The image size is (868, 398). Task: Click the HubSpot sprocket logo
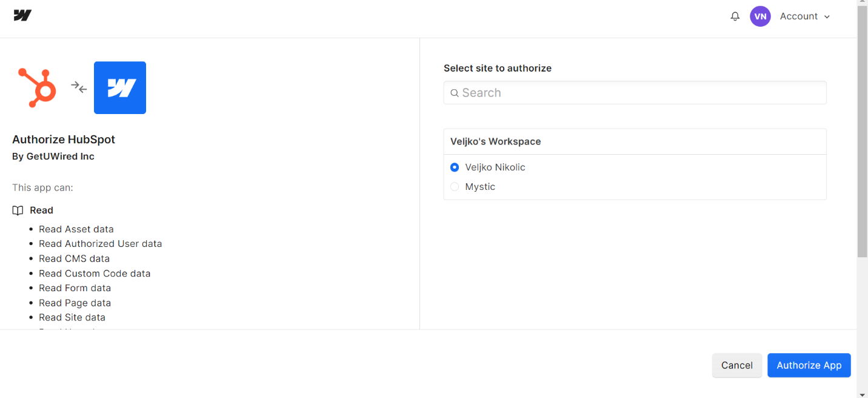pos(37,87)
